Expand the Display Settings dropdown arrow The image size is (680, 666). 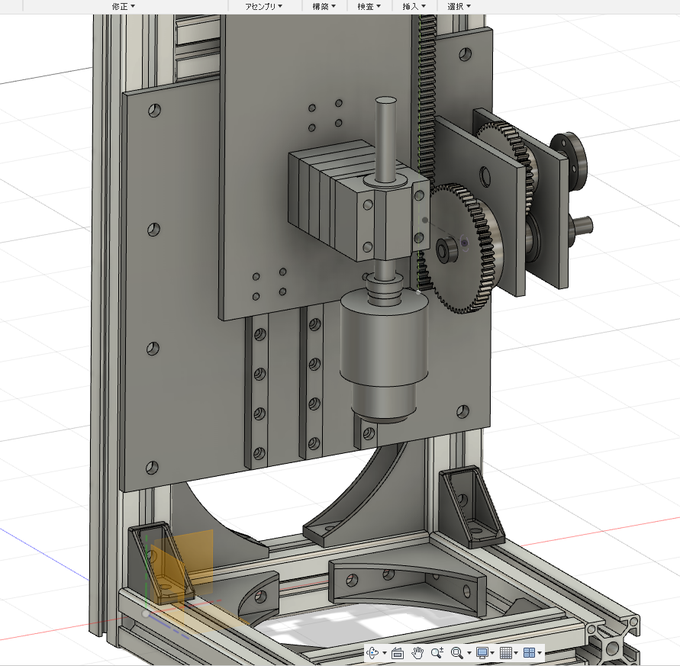pos(493,653)
